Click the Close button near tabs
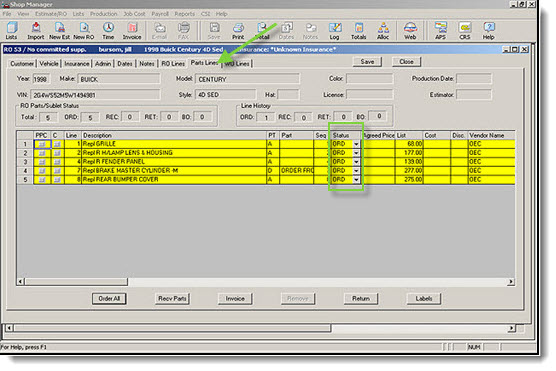This screenshot has width=556, height=371. 406,62
